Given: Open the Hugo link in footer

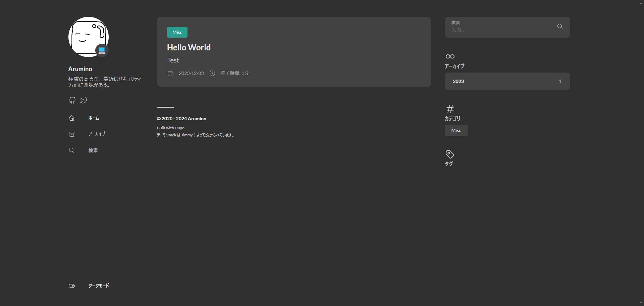Looking at the screenshot, I should click(x=179, y=128).
